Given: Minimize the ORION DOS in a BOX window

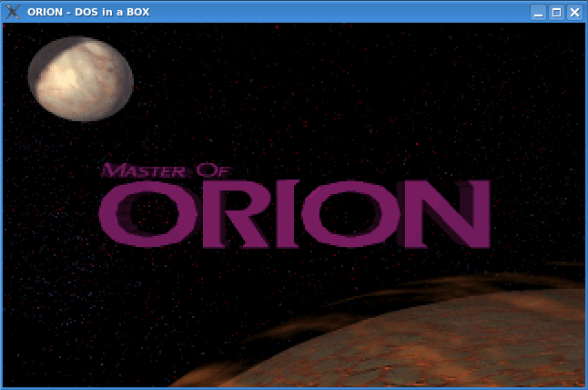Looking at the screenshot, I should [539, 13].
